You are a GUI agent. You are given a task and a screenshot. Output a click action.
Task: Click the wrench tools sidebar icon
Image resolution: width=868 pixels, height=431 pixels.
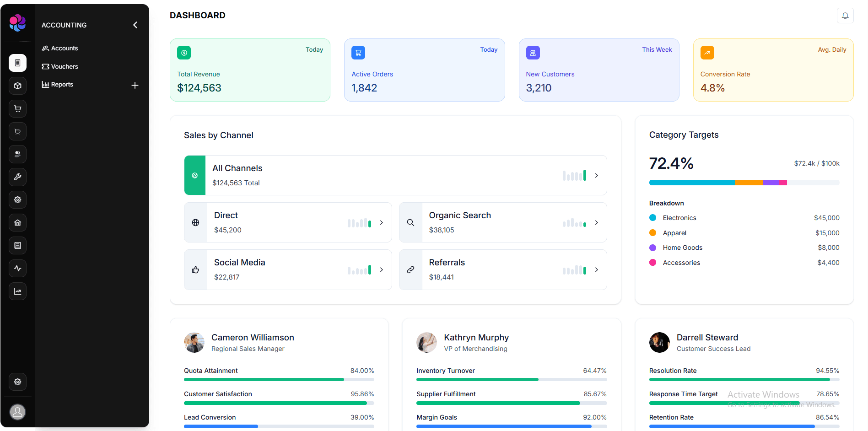pyautogui.click(x=17, y=177)
